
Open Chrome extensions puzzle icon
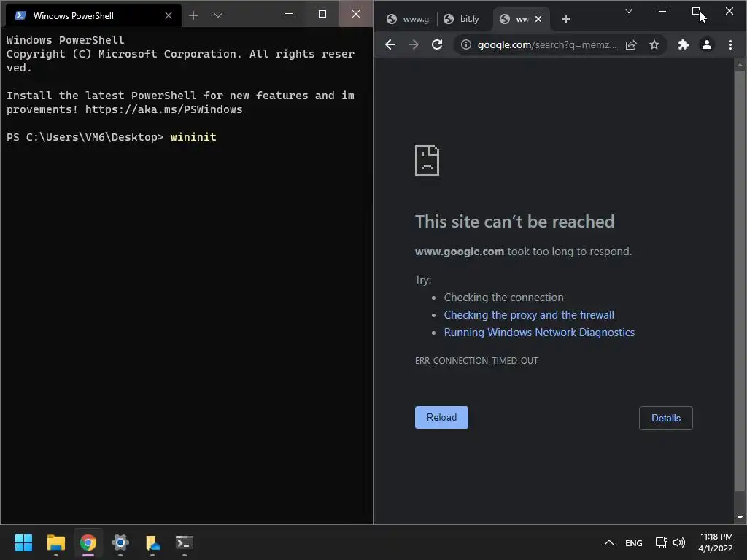(683, 44)
